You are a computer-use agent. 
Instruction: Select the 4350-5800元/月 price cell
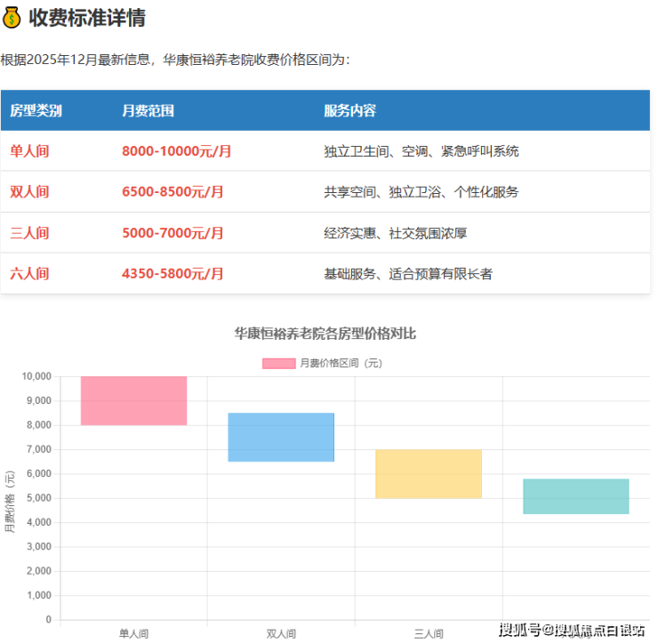(173, 274)
